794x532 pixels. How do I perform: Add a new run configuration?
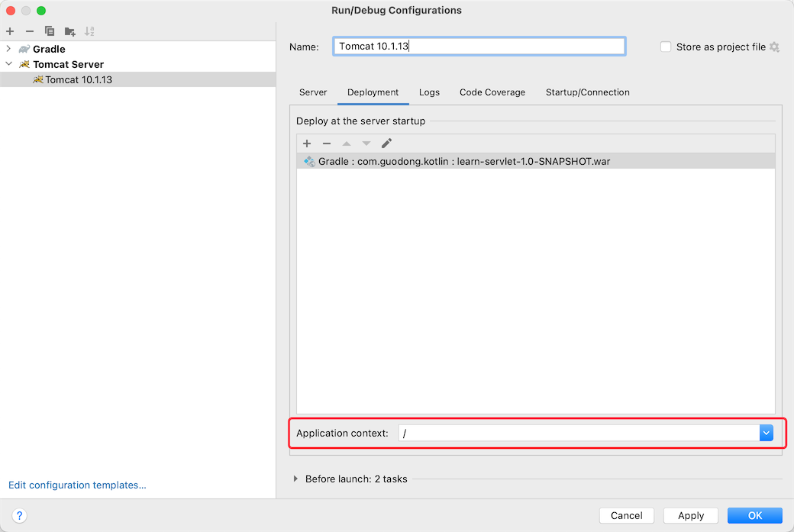coord(9,31)
